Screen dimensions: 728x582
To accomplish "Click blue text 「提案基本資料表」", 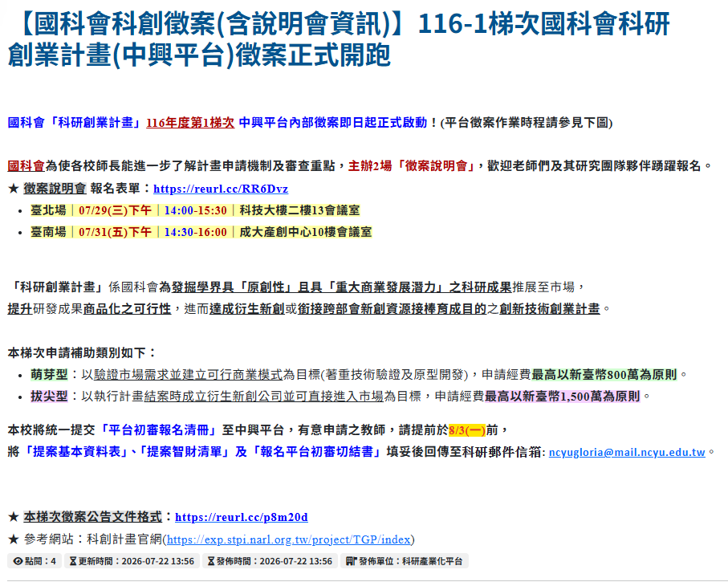I will [x=76, y=452].
